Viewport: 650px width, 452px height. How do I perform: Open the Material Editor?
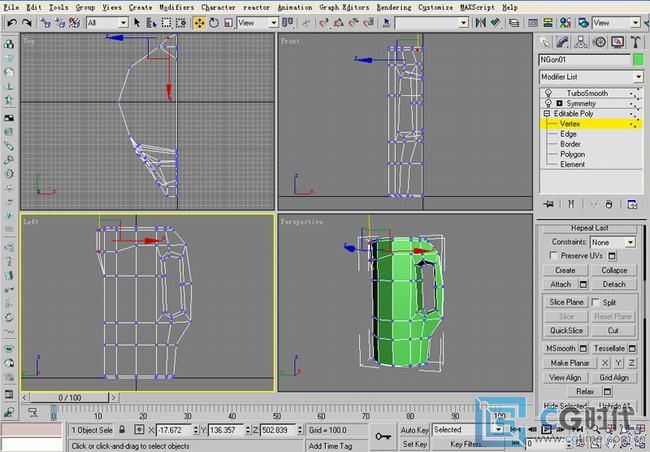[x=565, y=23]
